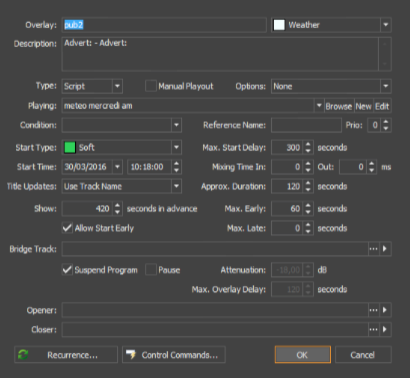Screen dimensions: 410x378
Task: Enable the Manual Playout checkbox
Action: click(x=151, y=86)
